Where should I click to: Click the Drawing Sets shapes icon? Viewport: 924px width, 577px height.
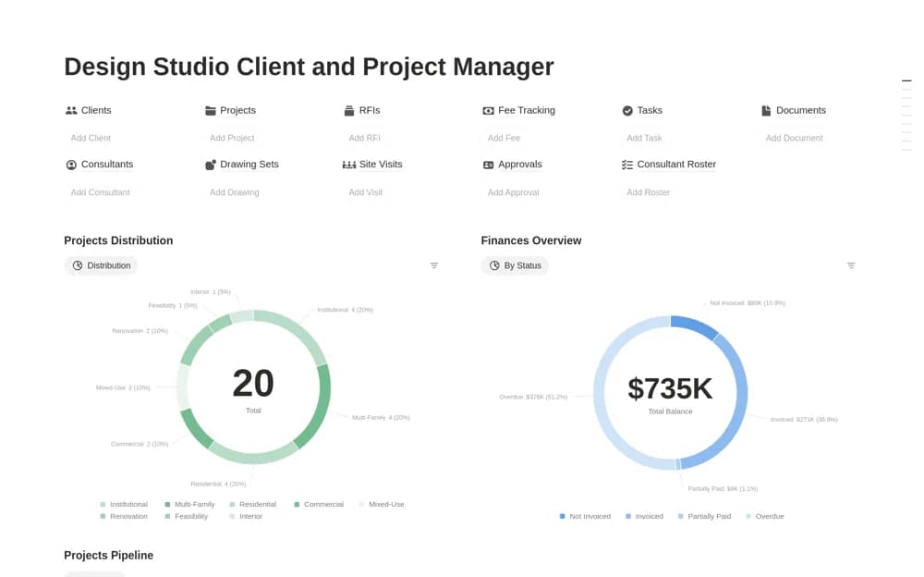[x=211, y=165]
